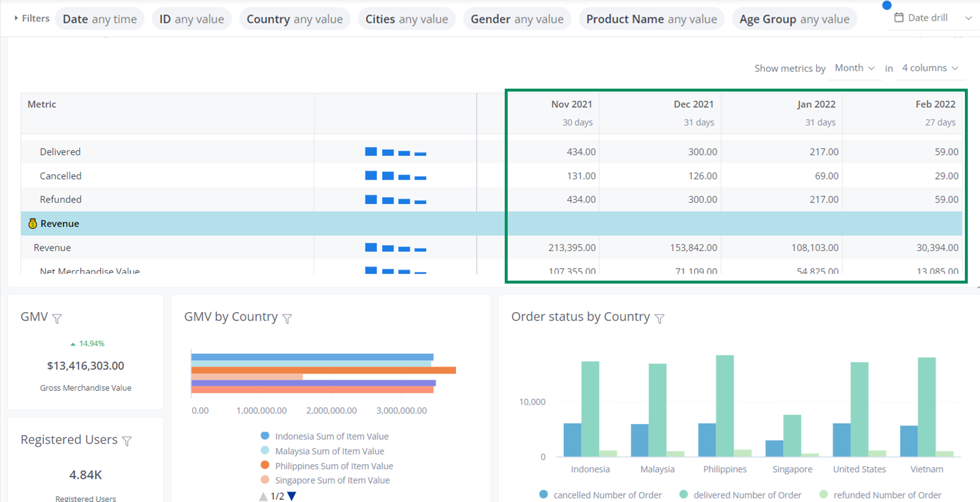980x502 pixels.
Task: Open filter icon for Order status by Country
Action: coord(660,319)
